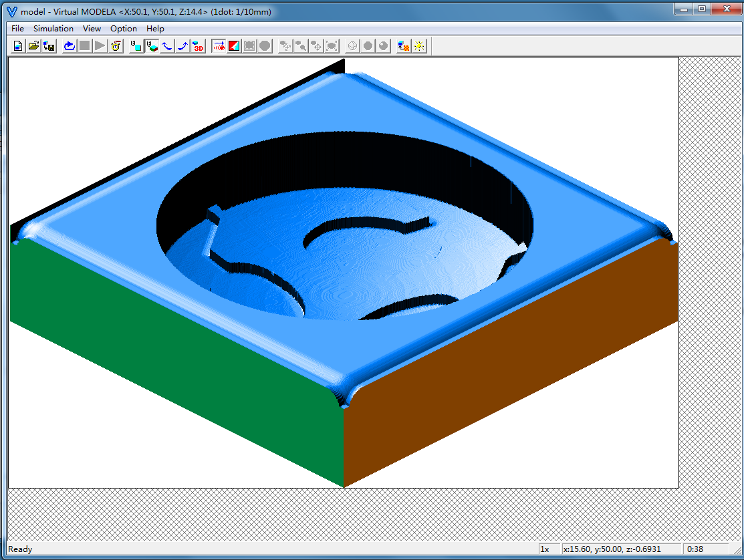Select the top view cube icon

point(136,46)
